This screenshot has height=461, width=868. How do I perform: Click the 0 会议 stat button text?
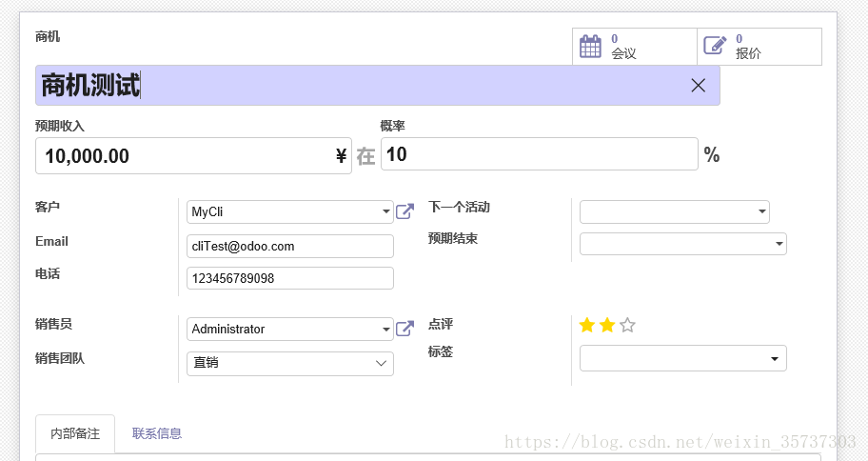click(623, 47)
